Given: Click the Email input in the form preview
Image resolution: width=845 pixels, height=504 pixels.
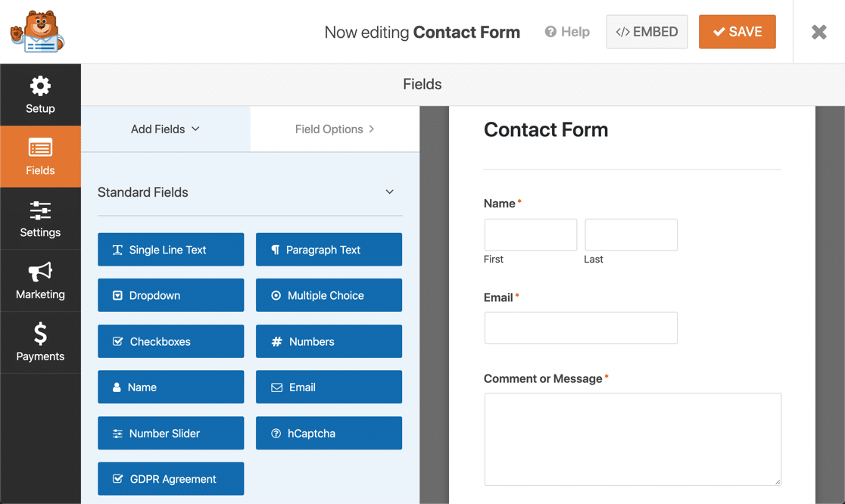Looking at the screenshot, I should (x=580, y=328).
